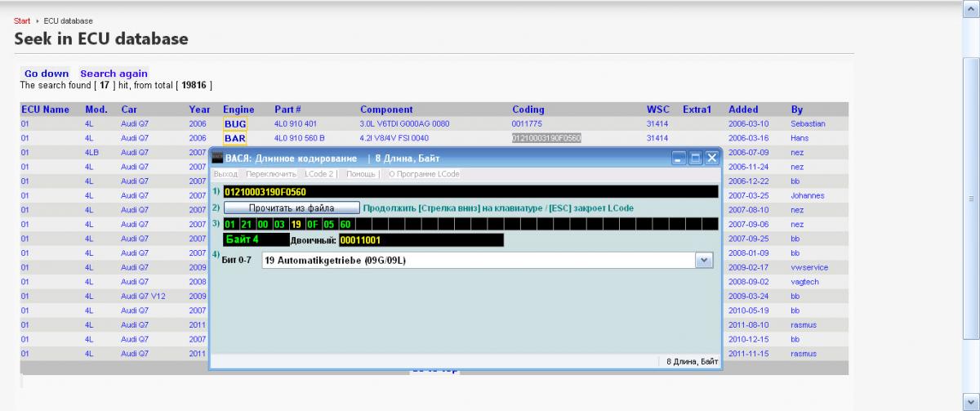Select byte 21 in the byte row
Viewport: 980px width, 411px height.
click(x=247, y=224)
